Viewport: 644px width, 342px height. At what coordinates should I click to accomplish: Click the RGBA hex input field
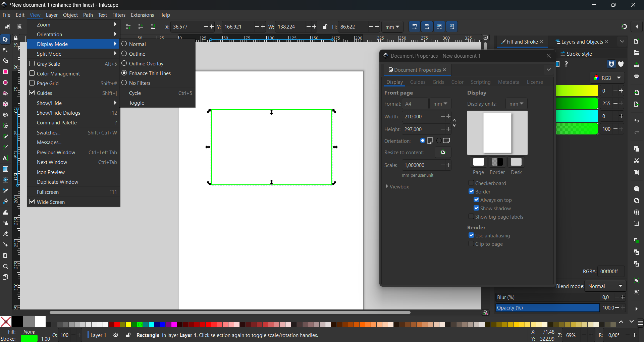(x=611, y=272)
